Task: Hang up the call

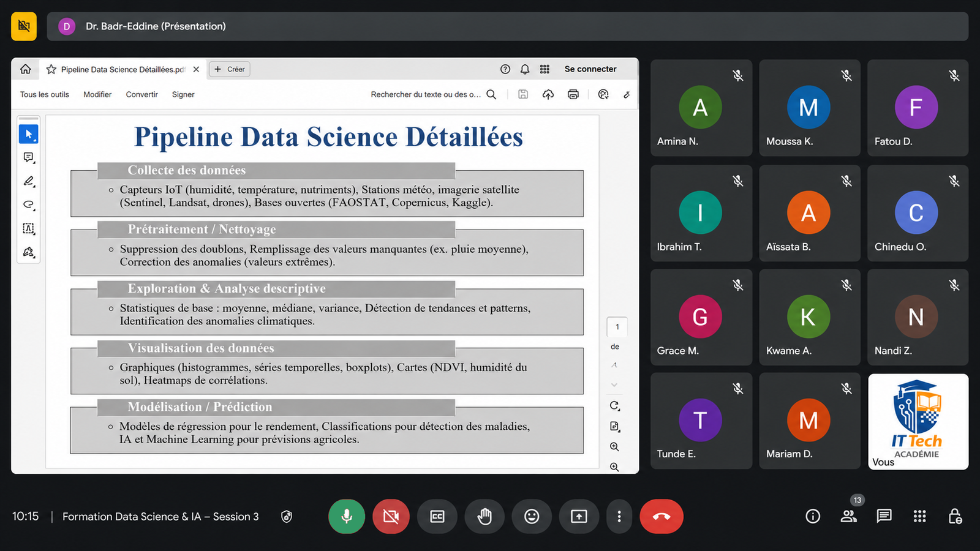Action: tap(661, 517)
